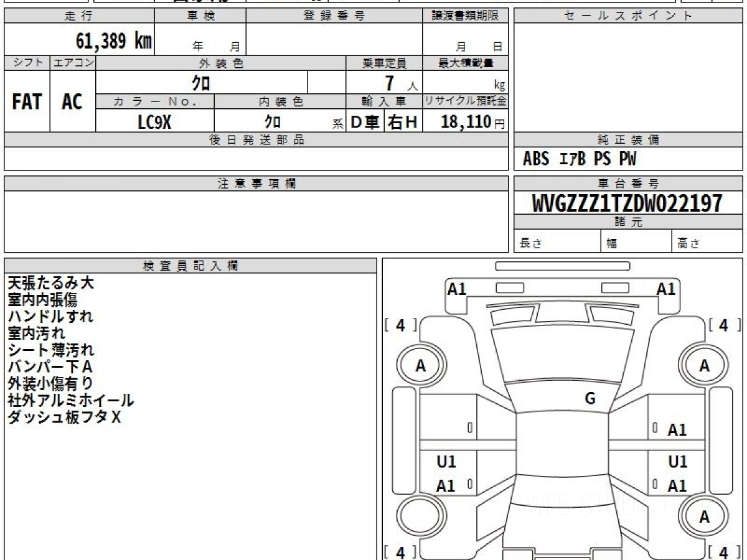Viewport: 747px width, 560px height.
Task: Click the カラーNo. header
Action: click(155, 101)
